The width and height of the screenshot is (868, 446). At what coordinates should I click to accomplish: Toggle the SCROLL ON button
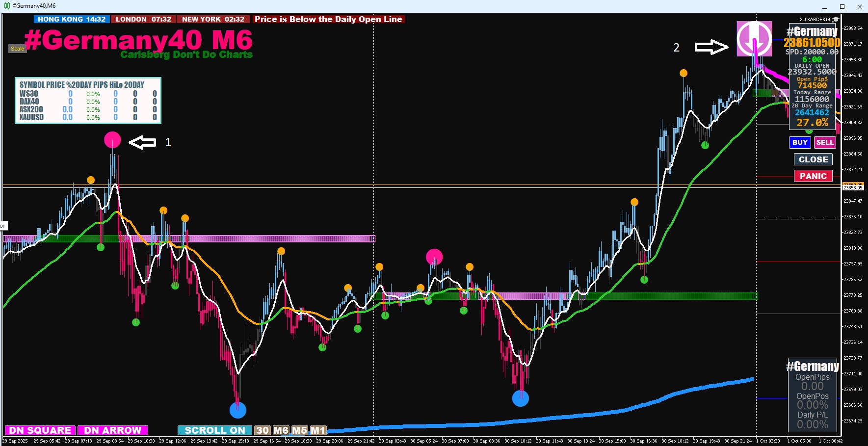click(215, 430)
